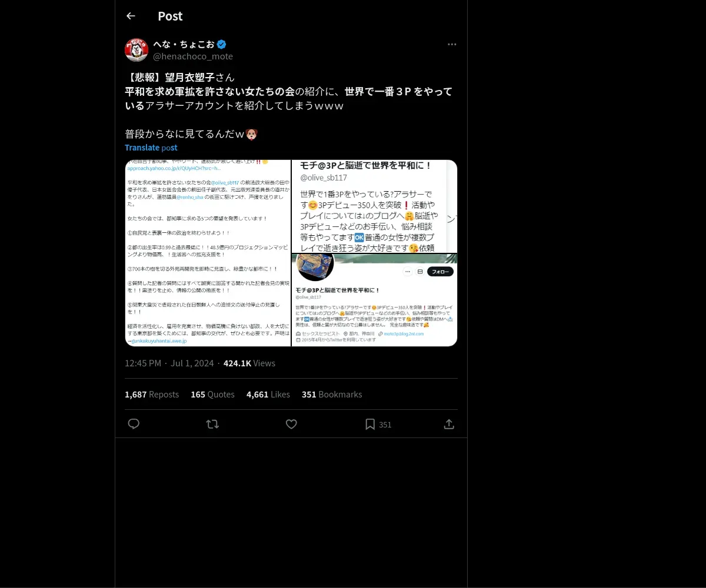Click the 12:45 PM Jul 1, 2024 timestamp
706x588 pixels.
[169, 363]
